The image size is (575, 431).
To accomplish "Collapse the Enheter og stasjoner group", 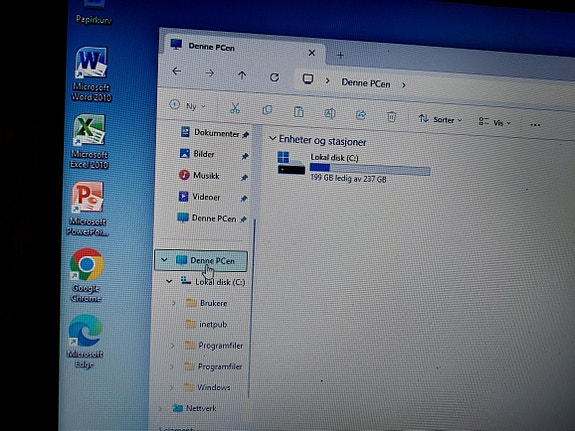I will 272,138.
